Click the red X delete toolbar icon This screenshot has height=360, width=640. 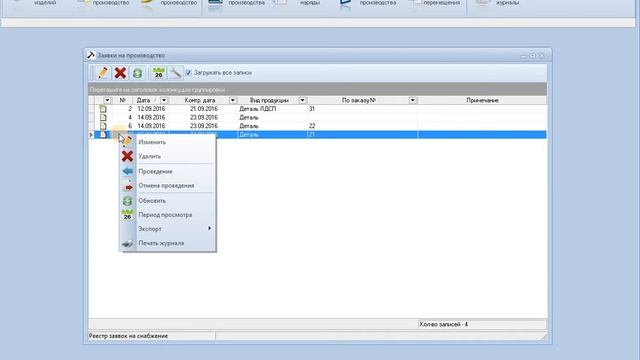pyautogui.click(x=120, y=73)
